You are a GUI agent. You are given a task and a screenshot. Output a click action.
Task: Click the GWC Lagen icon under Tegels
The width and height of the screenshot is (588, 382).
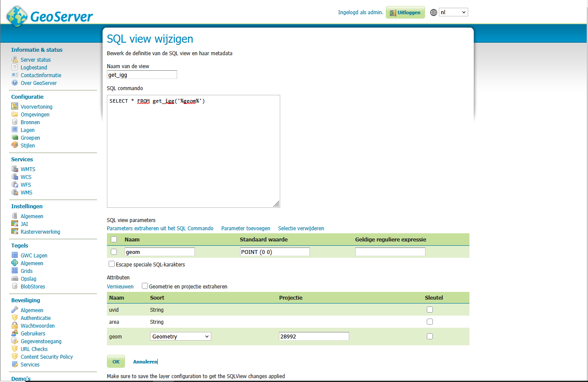(15, 255)
